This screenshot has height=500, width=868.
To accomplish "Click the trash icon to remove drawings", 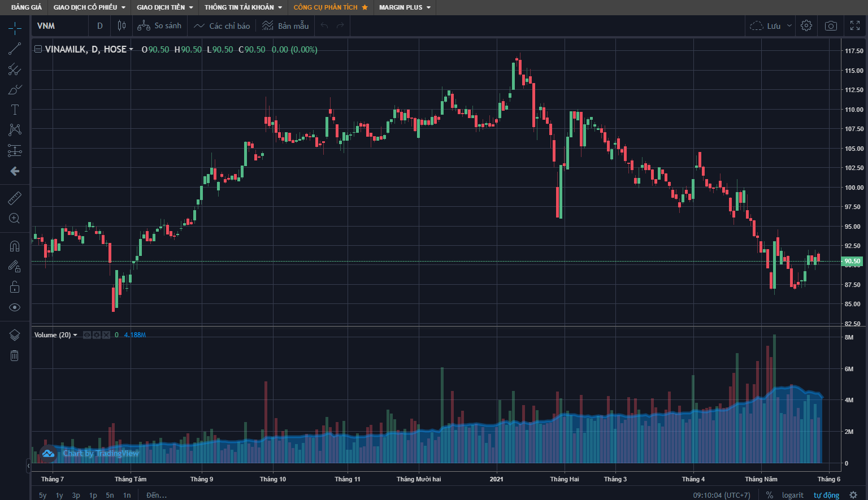I will 15,355.
